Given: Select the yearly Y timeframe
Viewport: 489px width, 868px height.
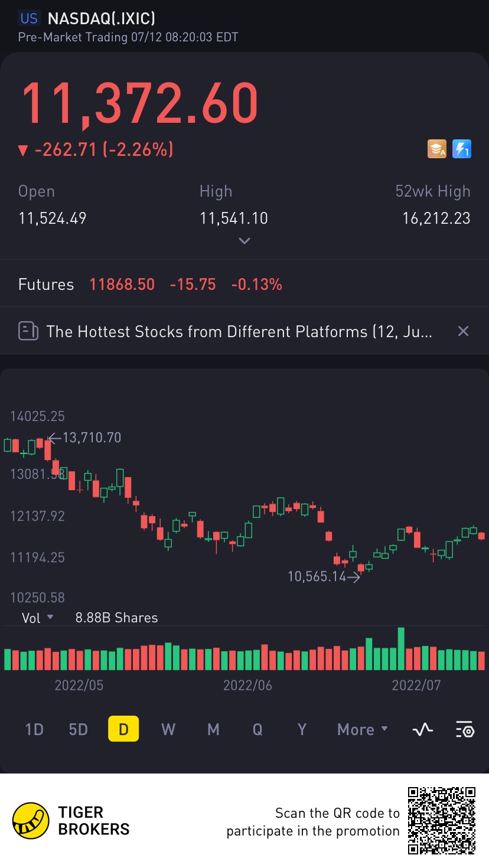Looking at the screenshot, I should coord(302,730).
